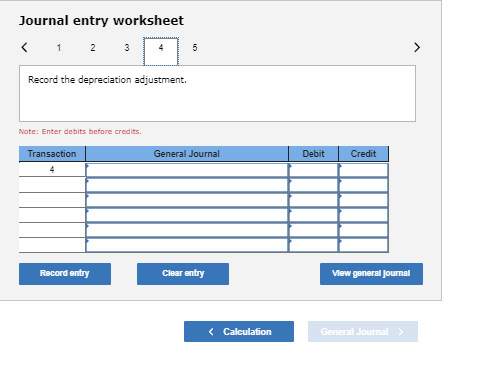The height and width of the screenshot is (374, 492).
Task: Click the Journal entry worksheet heading
Action: (101, 21)
